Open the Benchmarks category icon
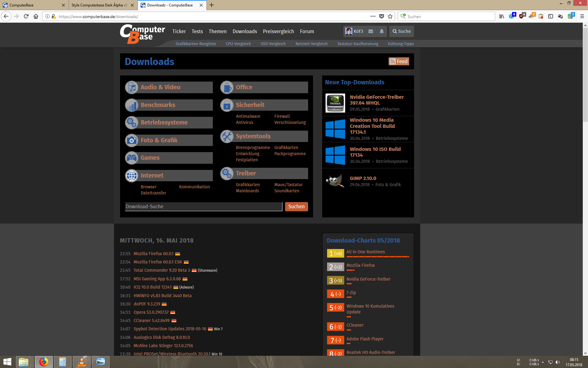The height and width of the screenshot is (368, 588). (132, 105)
